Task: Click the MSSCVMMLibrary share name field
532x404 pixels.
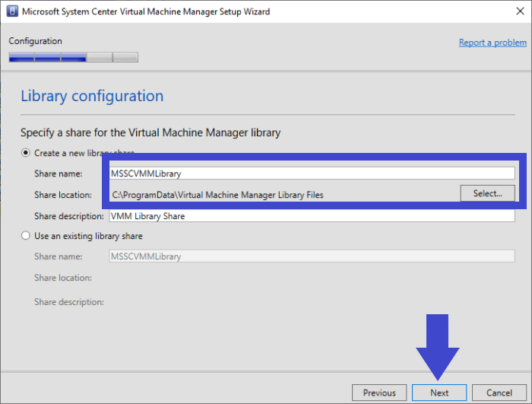Action: pos(312,173)
